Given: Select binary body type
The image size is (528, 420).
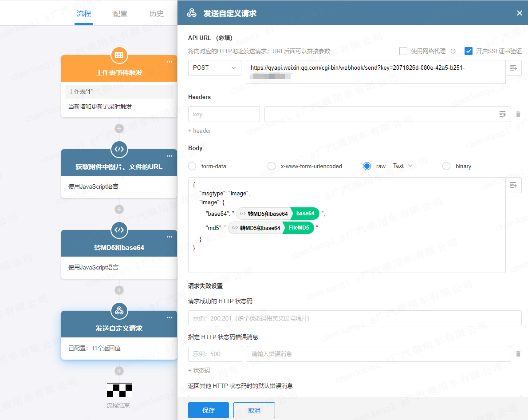Looking at the screenshot, I should (446, 166).
